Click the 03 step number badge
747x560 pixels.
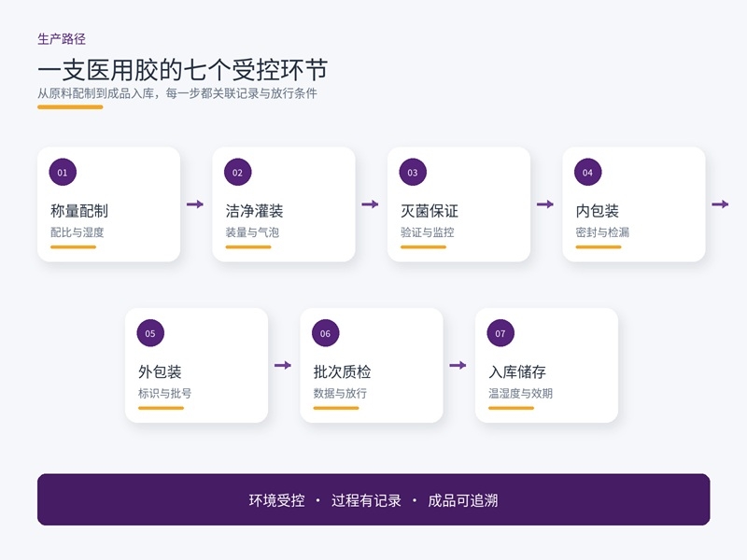[x=413, y=173]
